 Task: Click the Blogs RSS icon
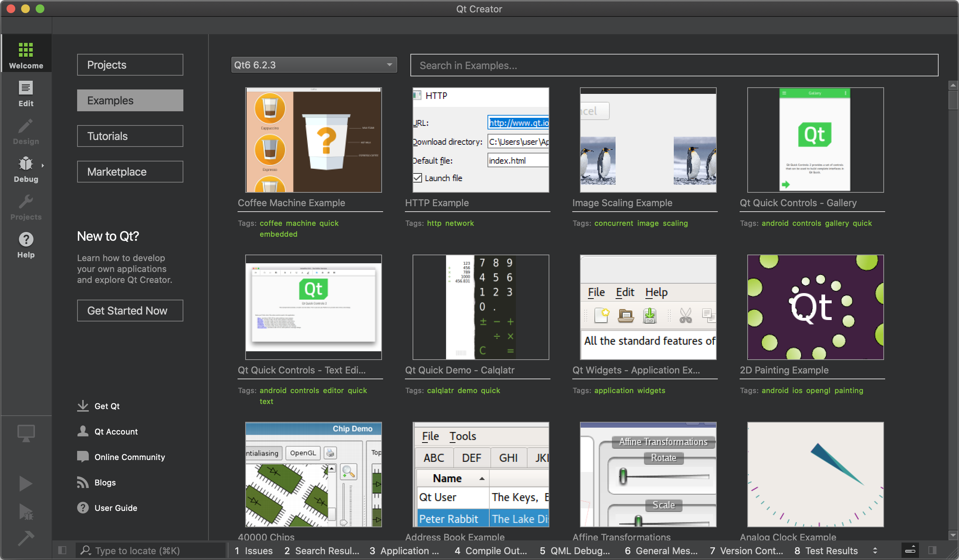[x=83, y=482]
